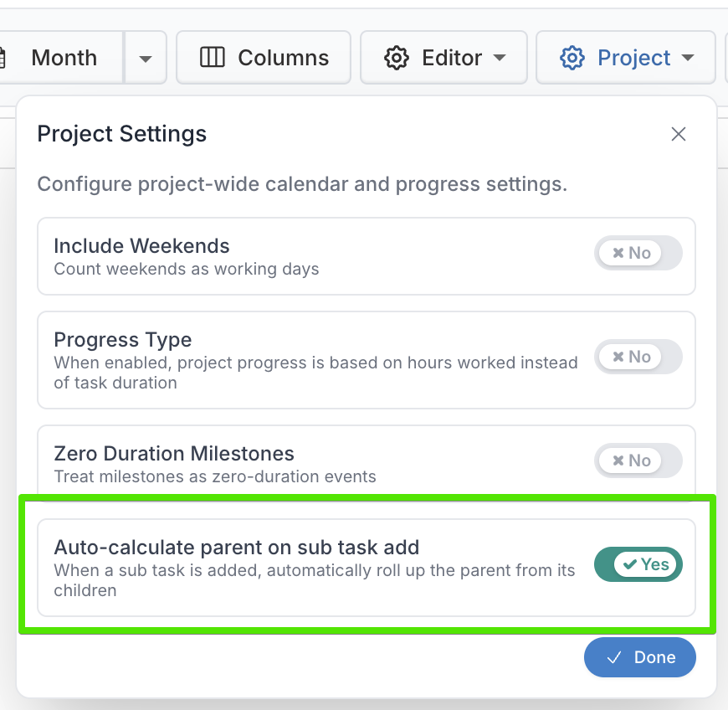Select the Month view button
728x710 pixels.
point(61,58)
